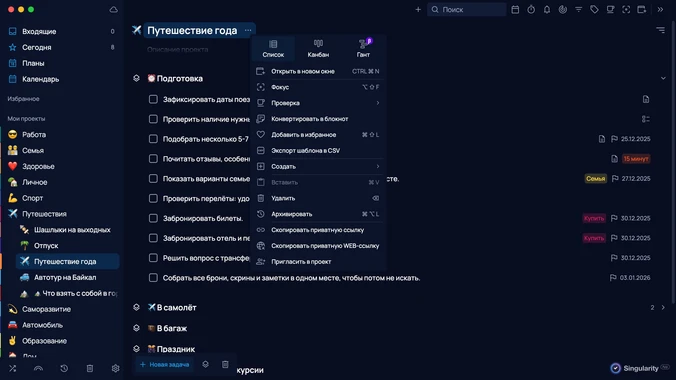Check off task Собрать все брони
Screen dimensions: 676x380
(153, 278)
